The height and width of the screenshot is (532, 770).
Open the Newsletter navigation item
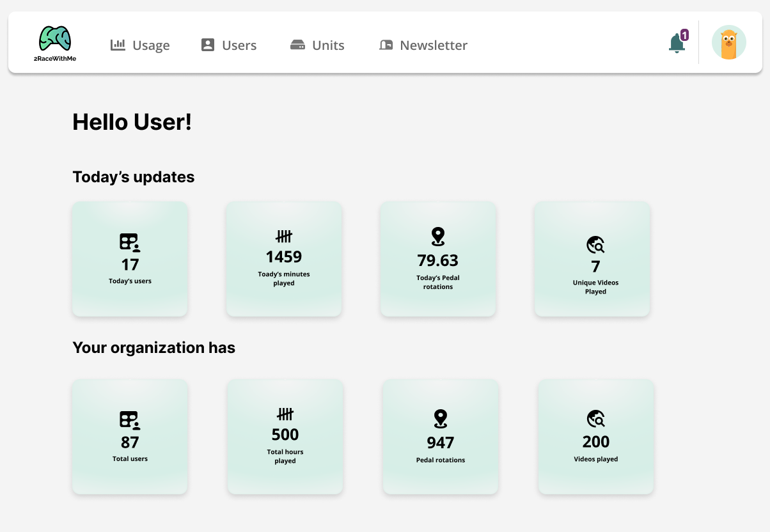(x=423, y=45)
